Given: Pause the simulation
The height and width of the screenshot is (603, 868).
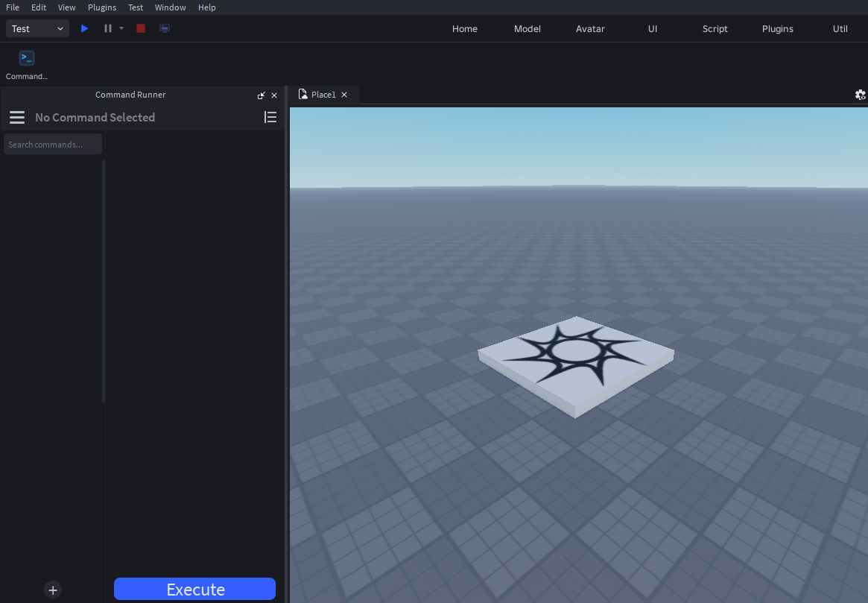Looking at the screenshot, I should pyautogui.click(x=108, y=28).
